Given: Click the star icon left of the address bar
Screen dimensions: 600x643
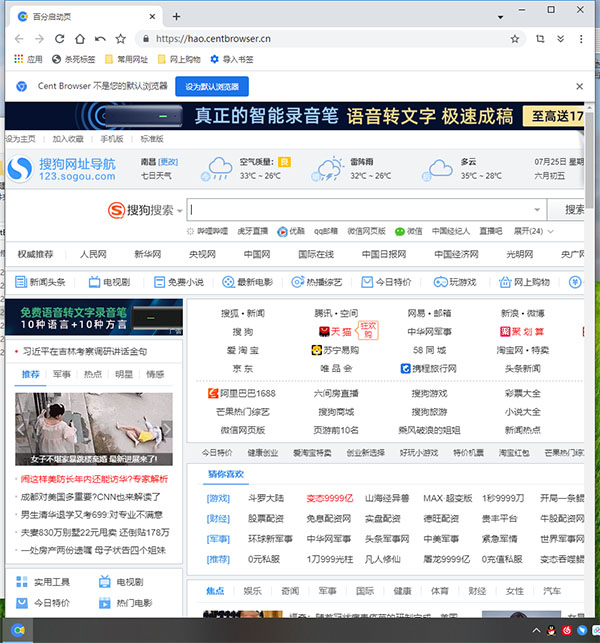Looking at the screenshot, I should tap(121, 39).
